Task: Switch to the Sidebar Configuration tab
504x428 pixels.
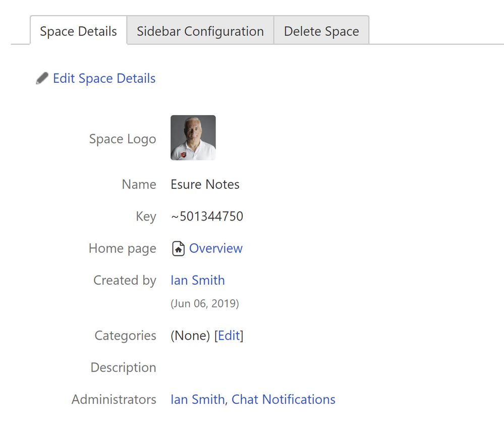Action: (x=200, y=31)
